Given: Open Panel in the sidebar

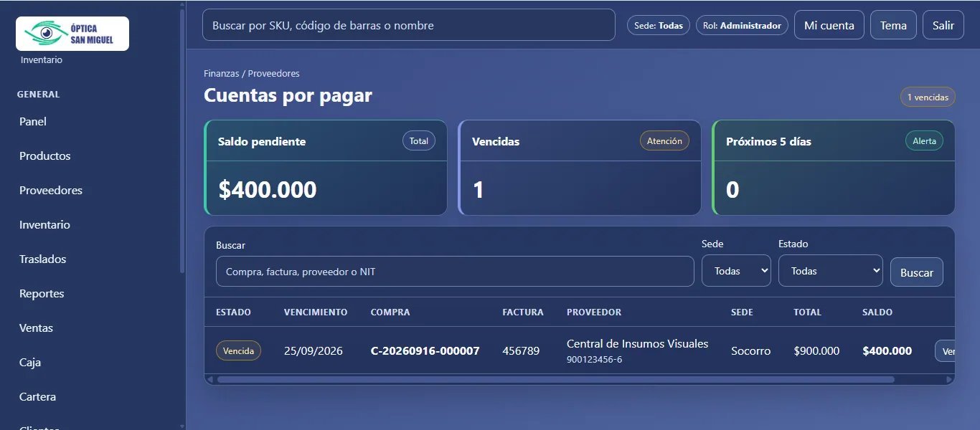Looking at the screenshot, I should pyautogui.click(x=33, y=122).
